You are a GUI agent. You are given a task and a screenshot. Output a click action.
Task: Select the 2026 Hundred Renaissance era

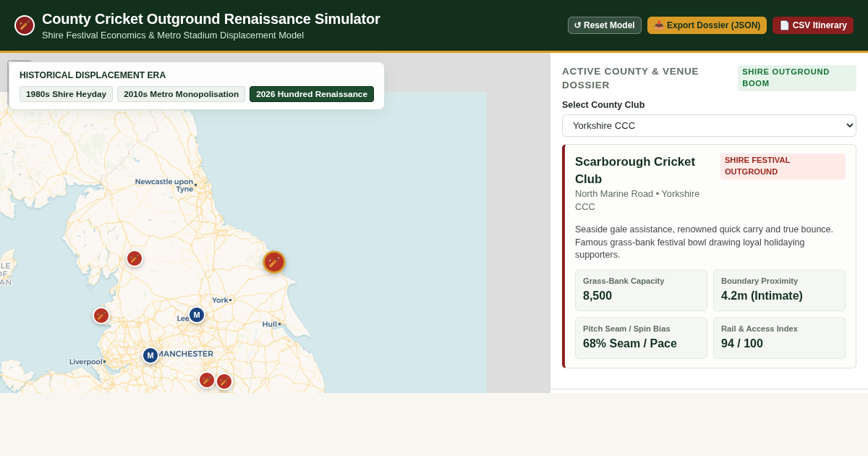tap(312, 94)
